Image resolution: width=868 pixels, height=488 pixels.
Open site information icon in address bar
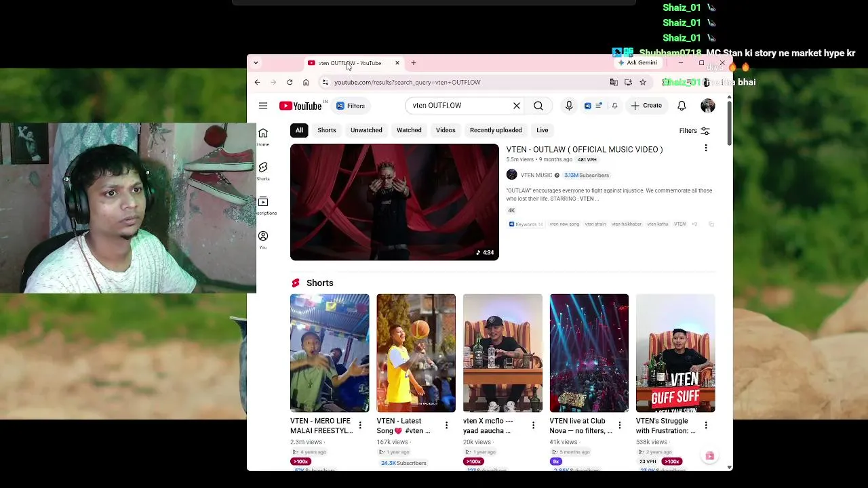click(325, 82)
